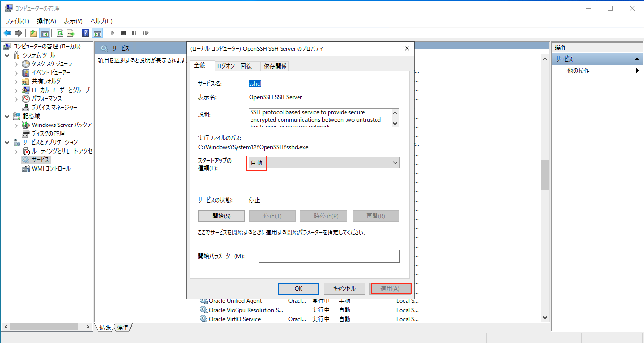Viewport: 644px width, 343px height.
Task: Click the 共有フォルダー icon in tree
Action: point(26,81)
